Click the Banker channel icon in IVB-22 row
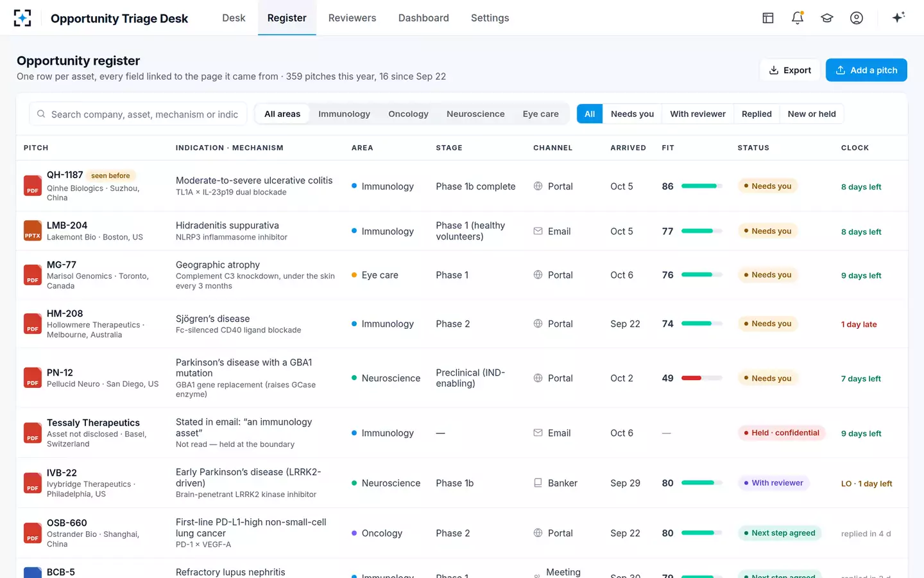Image resolution: width=924 pixels, height=578 pixels. (538, 483)
